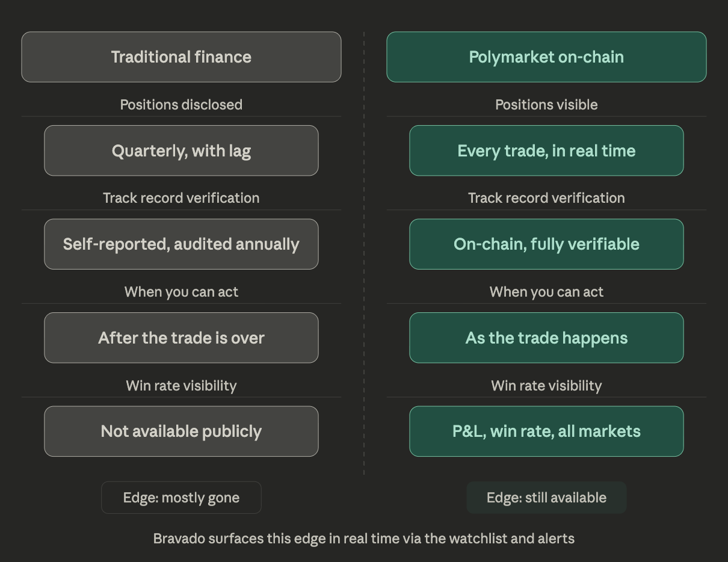
Task: Click "After the trade is over" box
Action: click(181, 338)
